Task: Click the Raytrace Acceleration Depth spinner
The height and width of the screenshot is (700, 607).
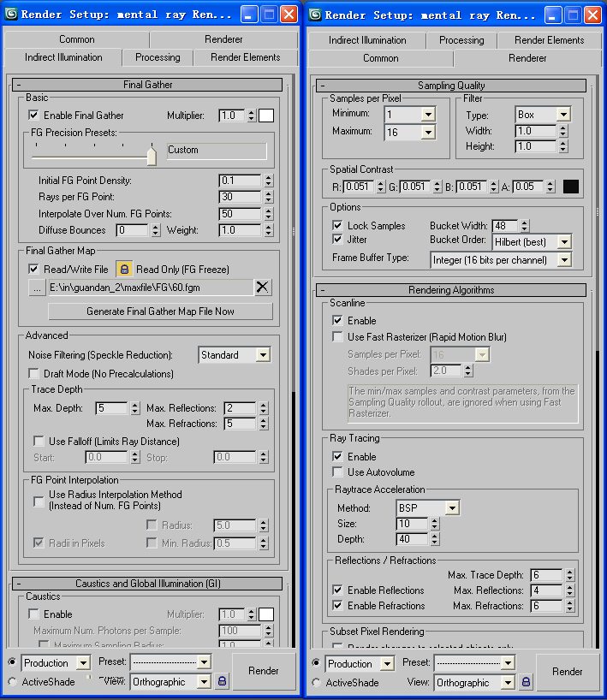Action: pyautogui.click(x=435, y=539)
